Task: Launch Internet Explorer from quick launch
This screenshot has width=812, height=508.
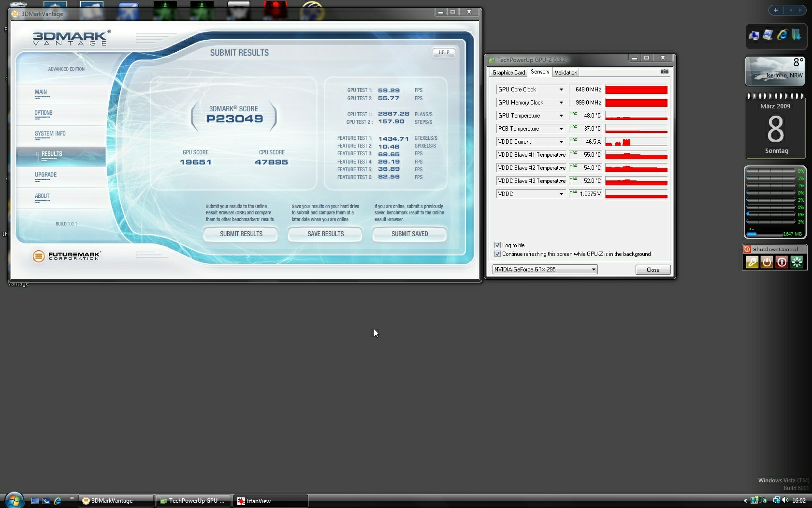Action: tap(58, 501)
